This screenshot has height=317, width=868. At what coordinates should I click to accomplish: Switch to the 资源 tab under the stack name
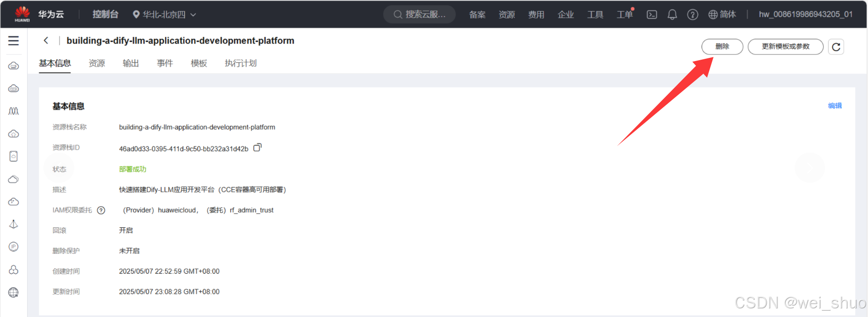(97, 63)
